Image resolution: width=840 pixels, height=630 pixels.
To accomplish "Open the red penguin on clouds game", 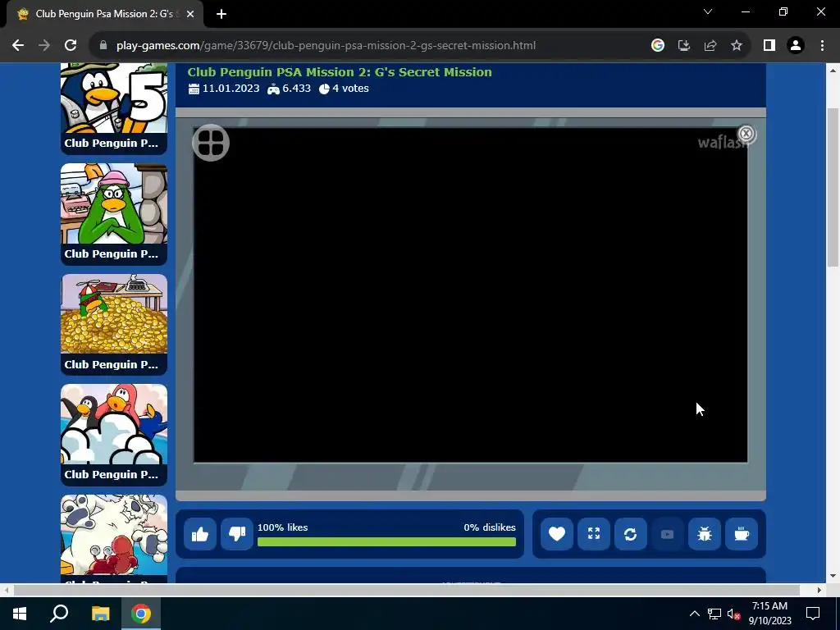I will pyautogui.click(x=113, y=435).
